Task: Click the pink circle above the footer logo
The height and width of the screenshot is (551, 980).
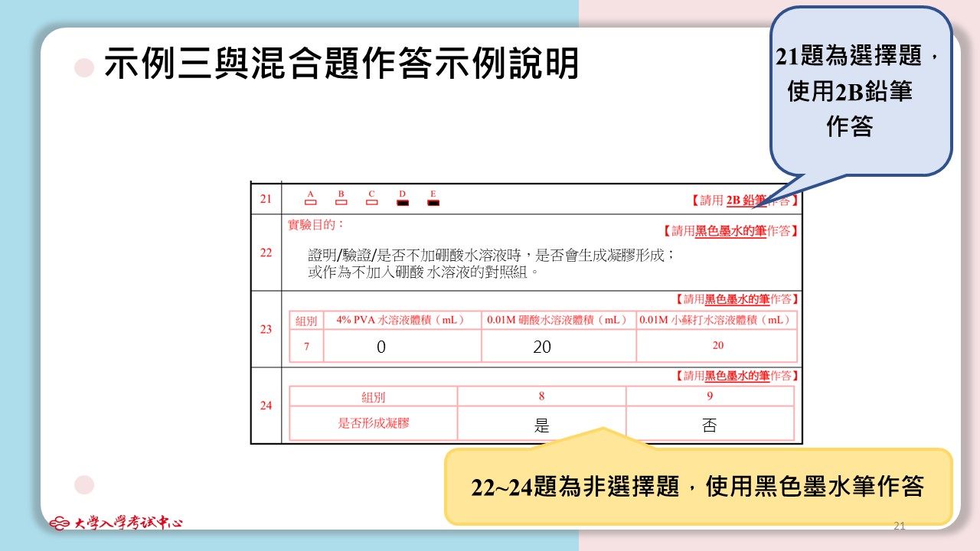Action: click(x=84, y=484)
